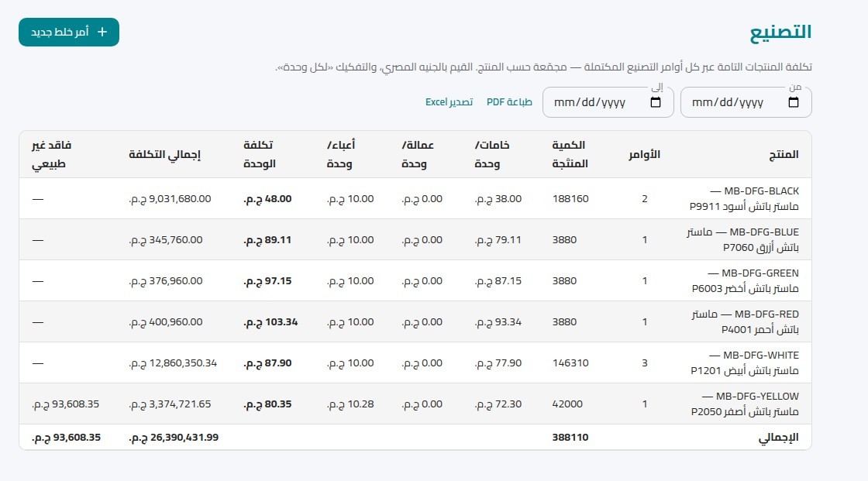868x481 pixels.
Task: Click the تكلفة الوحدة column header
Action: click(259, 154)
